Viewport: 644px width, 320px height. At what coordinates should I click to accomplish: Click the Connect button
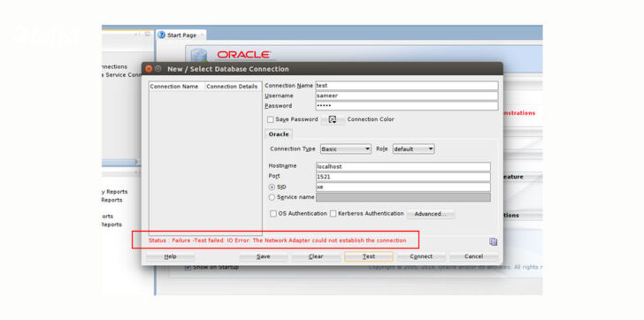[421, 256]
